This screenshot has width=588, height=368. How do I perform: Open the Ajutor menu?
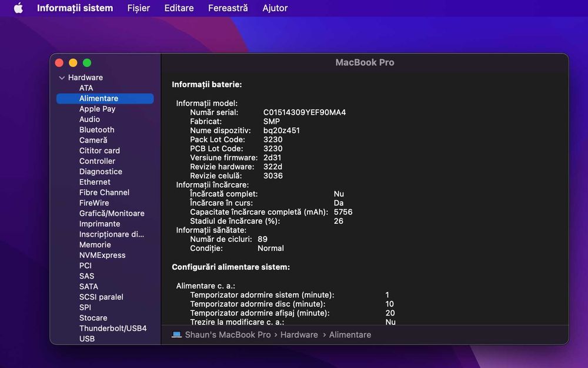click(x=275, y=8)
